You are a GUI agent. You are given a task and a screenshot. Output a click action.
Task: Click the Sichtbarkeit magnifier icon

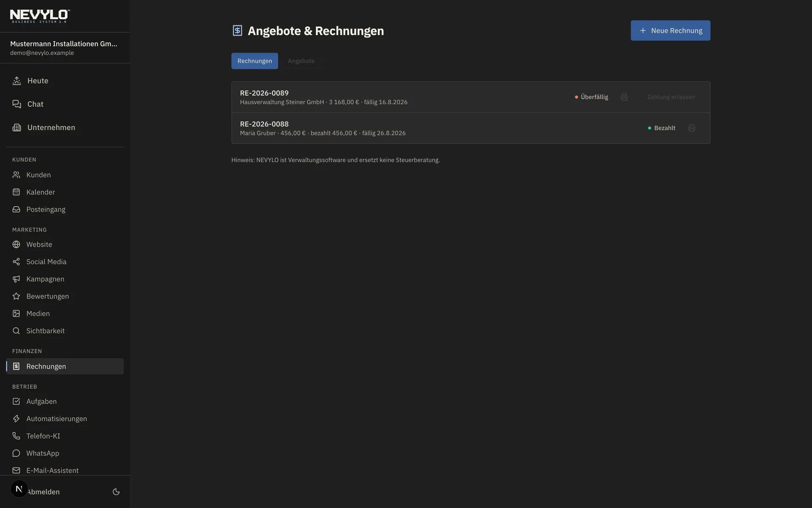(x=16, y=331)
